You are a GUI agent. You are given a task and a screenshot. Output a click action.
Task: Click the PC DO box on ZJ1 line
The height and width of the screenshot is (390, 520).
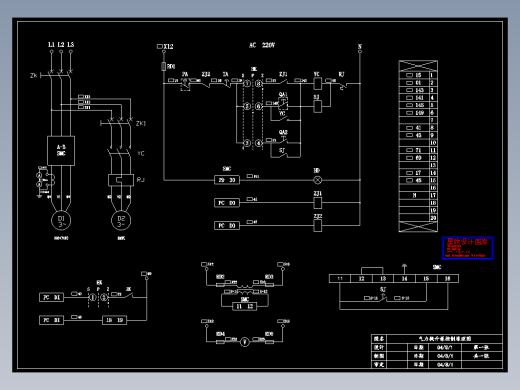pos(227,203)
